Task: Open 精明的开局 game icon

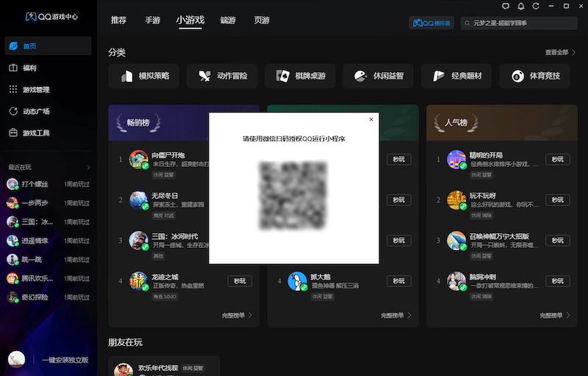Action: [456, 159]
